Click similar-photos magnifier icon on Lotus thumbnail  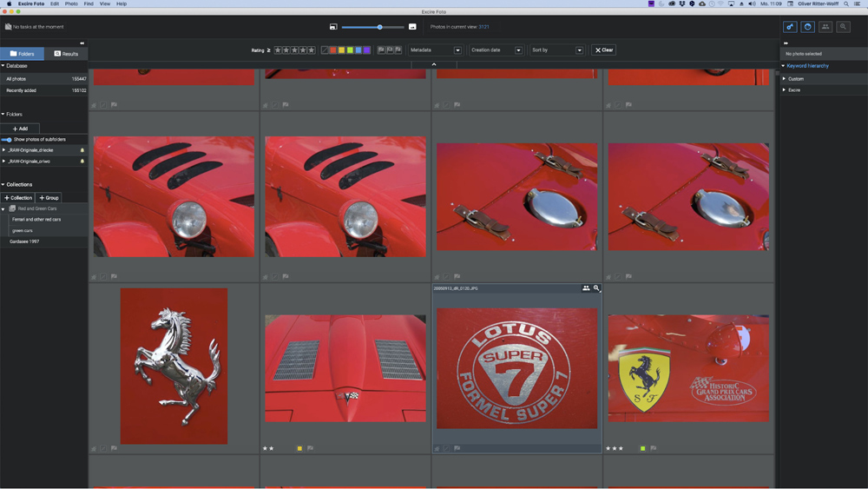click(596, 288)
